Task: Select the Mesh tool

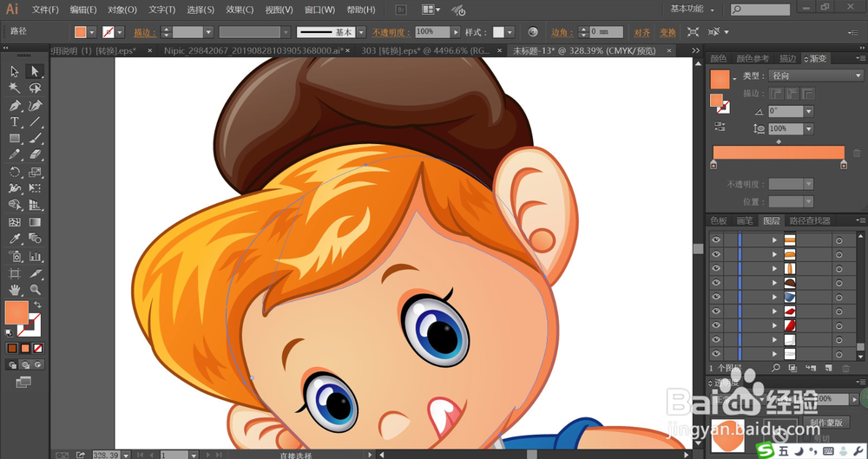Action: [x=15, y=223]
